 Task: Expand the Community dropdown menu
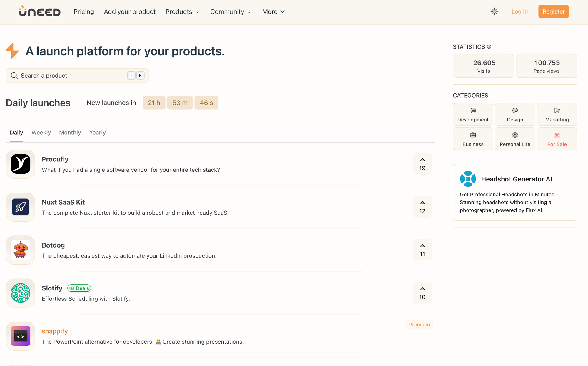(x=231, y=11)
